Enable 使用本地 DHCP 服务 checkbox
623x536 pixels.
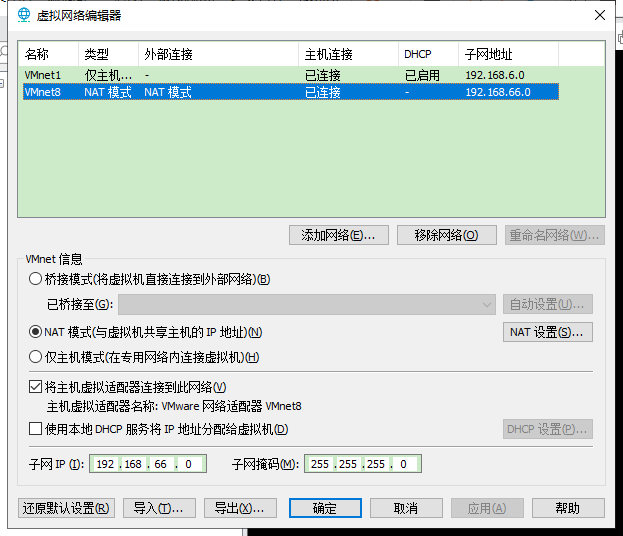pos(35,429)
